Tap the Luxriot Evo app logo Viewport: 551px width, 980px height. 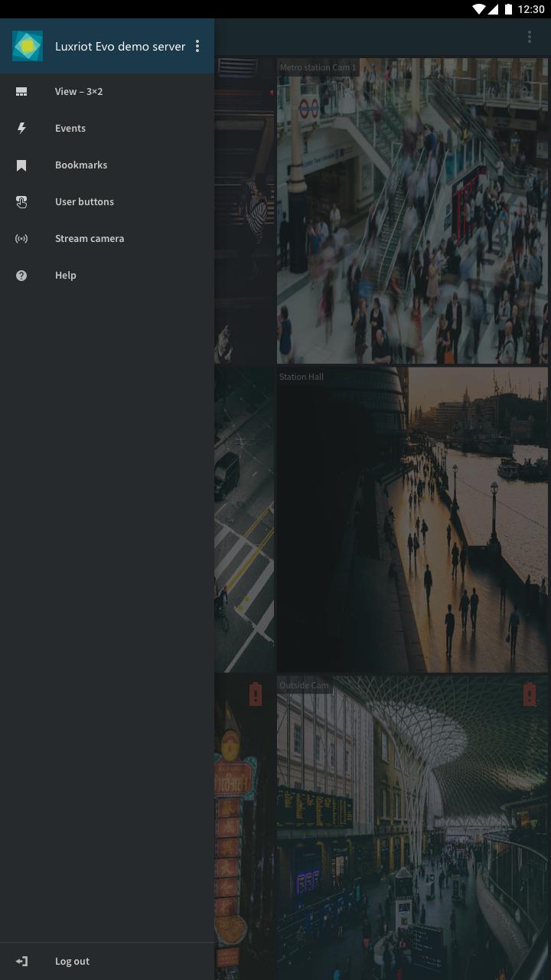[x=28, y=46]
